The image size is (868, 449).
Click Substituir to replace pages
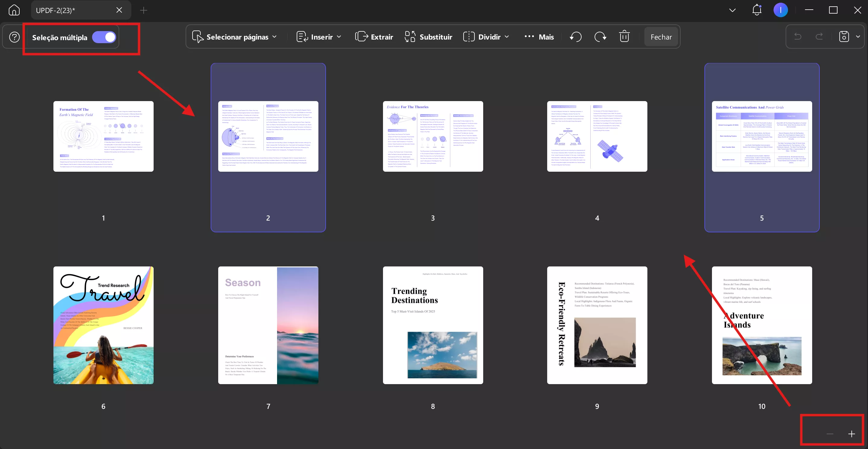point(429,37)
